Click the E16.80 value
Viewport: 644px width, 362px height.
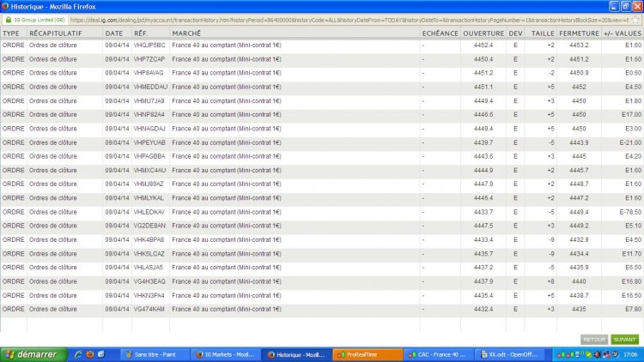pos(631,281)
